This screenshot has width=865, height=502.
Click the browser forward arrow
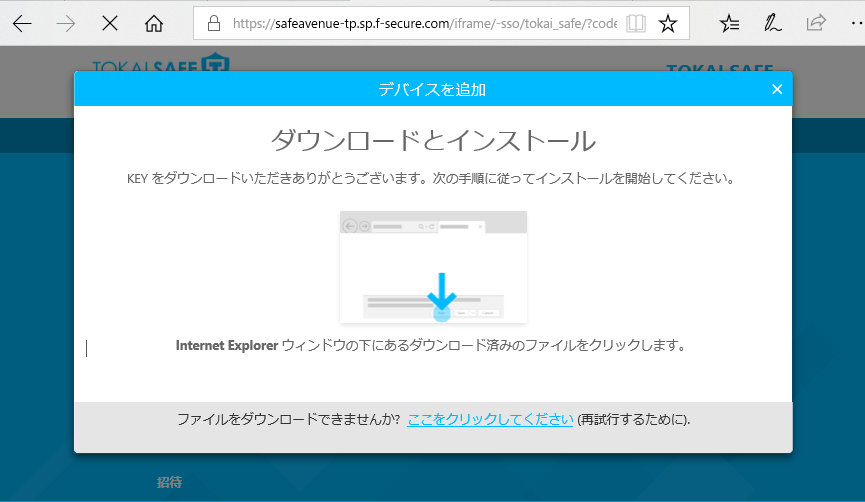coord(66,24)
